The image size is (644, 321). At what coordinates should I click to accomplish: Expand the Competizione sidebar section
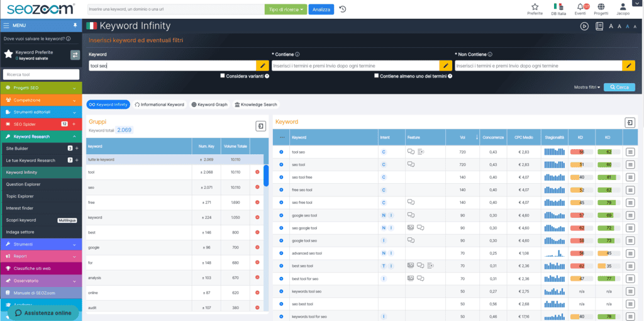41,100
